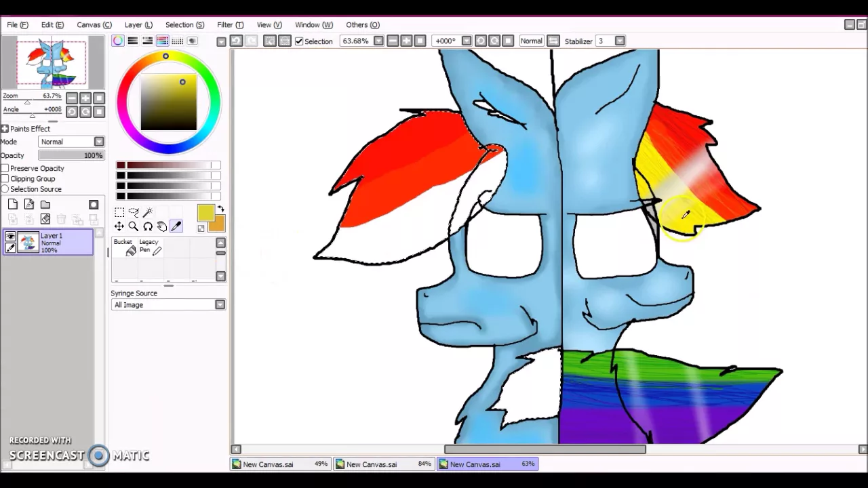868x488 pixels.
Task: Toggle the scratchpad panel icon
Action: pos(193,41)
